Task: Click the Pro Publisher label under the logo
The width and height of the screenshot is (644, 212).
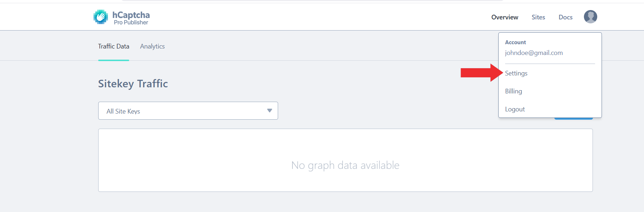Action: click(131, 23)
